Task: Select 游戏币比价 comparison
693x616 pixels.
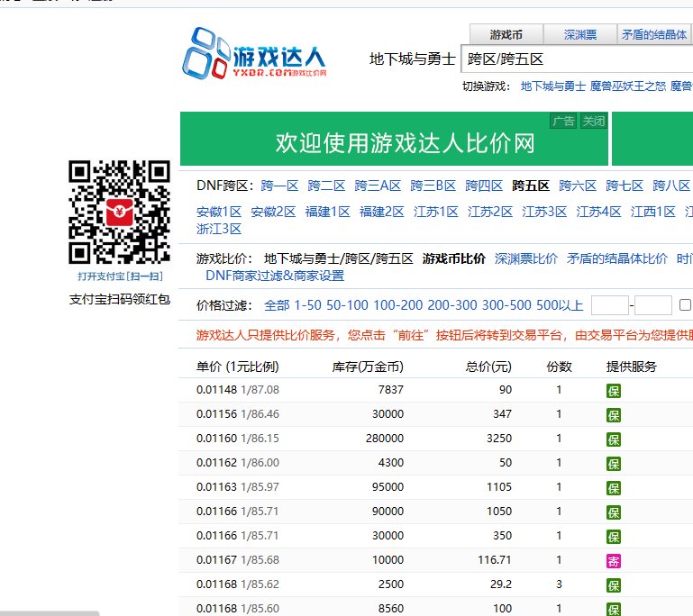Action: click(x=454, y=258)
